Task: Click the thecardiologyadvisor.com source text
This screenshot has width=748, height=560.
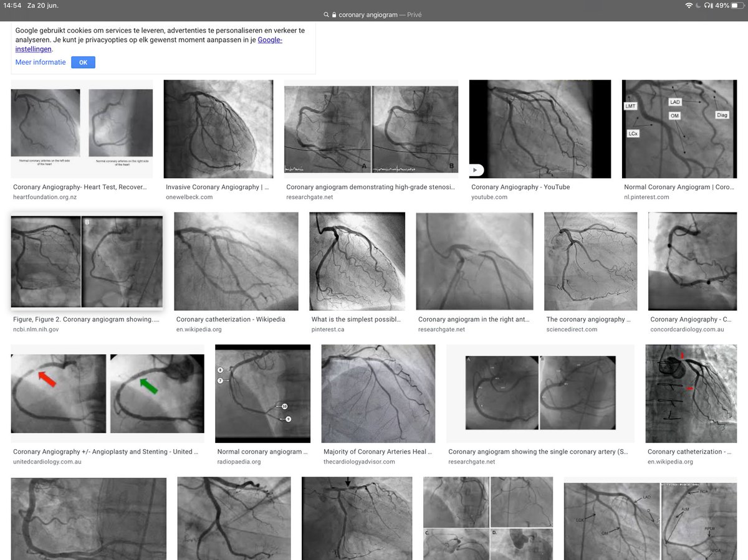Action: [359, 462]
